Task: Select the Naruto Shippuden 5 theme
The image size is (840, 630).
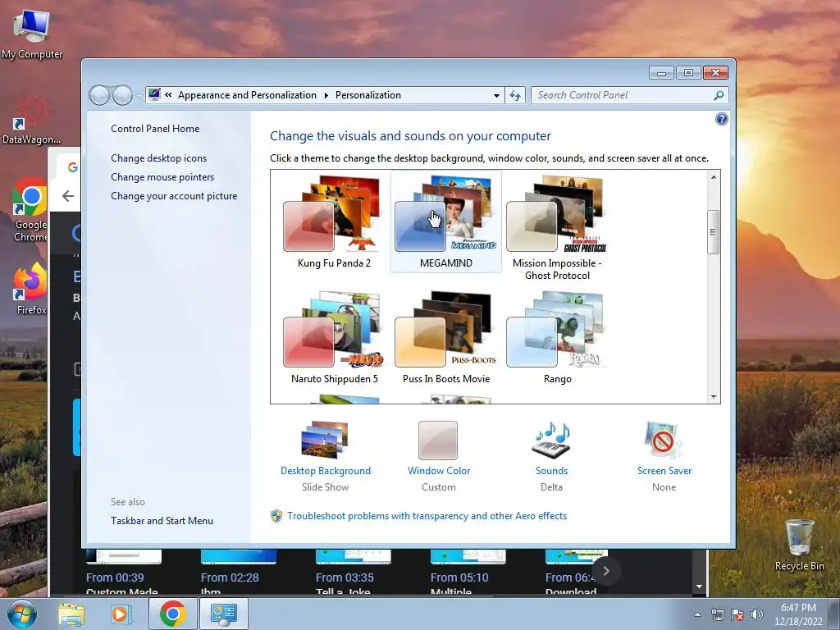Action: pyautogui.click(x=334, y=337)
